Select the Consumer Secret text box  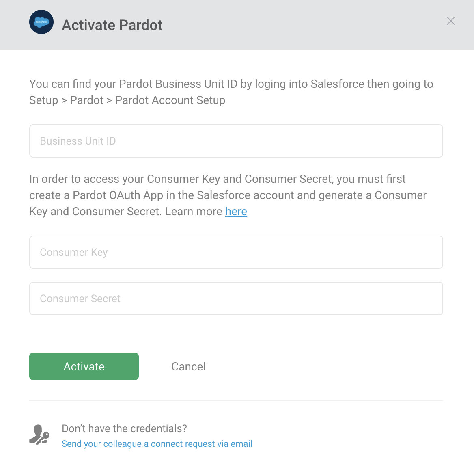[236, 299]
